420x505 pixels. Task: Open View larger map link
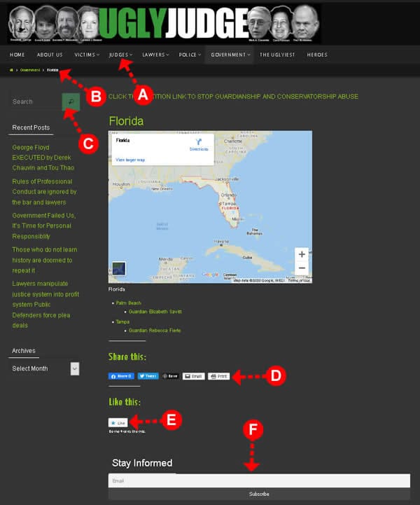point(130,160)
